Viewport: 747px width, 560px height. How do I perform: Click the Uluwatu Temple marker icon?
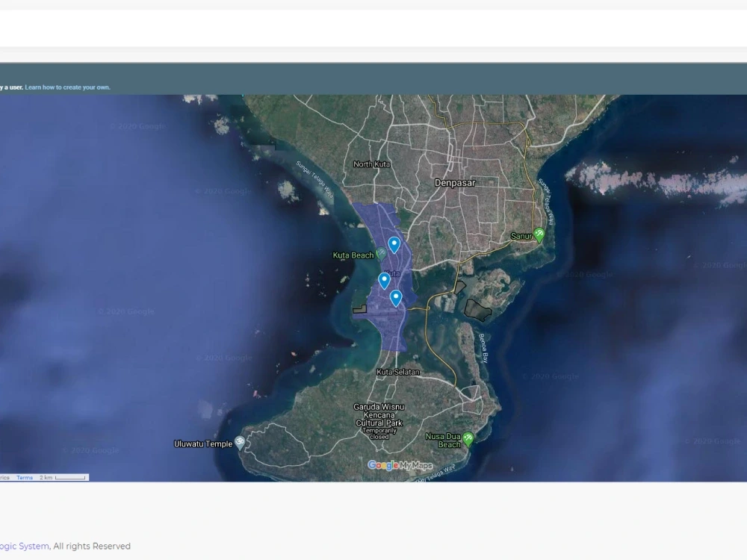[x=240, y=443]
